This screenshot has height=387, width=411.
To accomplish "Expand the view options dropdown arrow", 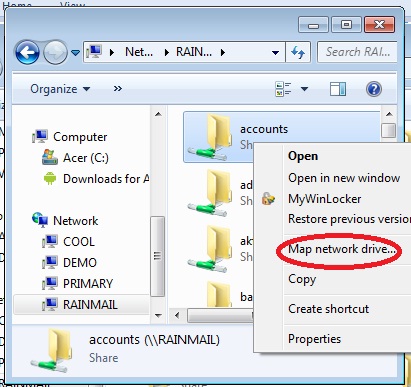I will pos(304,89).
